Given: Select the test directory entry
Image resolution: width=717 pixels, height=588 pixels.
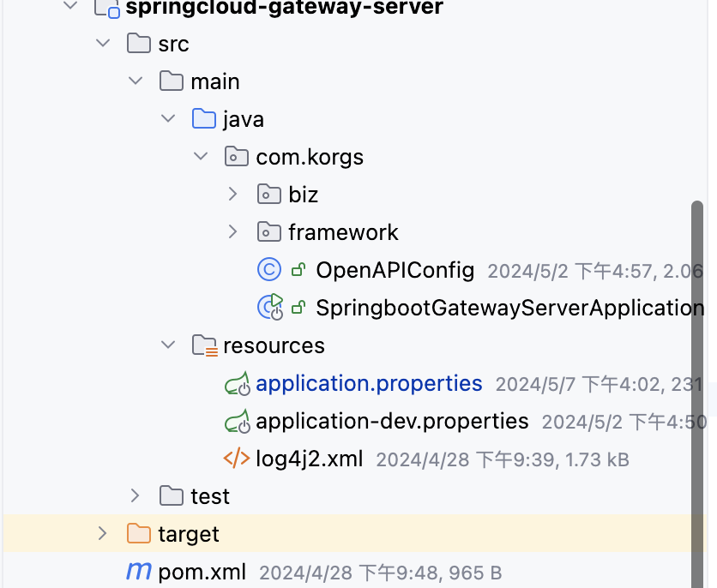Looking at the screenshot, I should 206,495.
